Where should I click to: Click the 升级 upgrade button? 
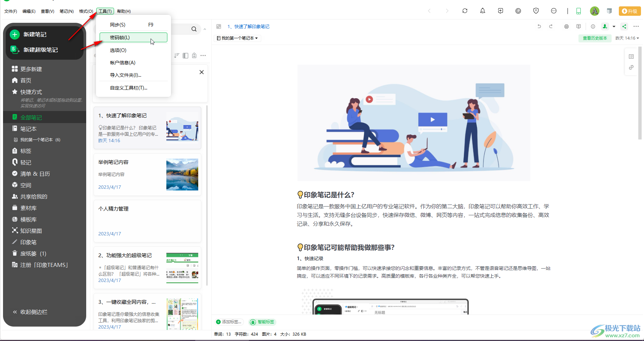point(630,11)
